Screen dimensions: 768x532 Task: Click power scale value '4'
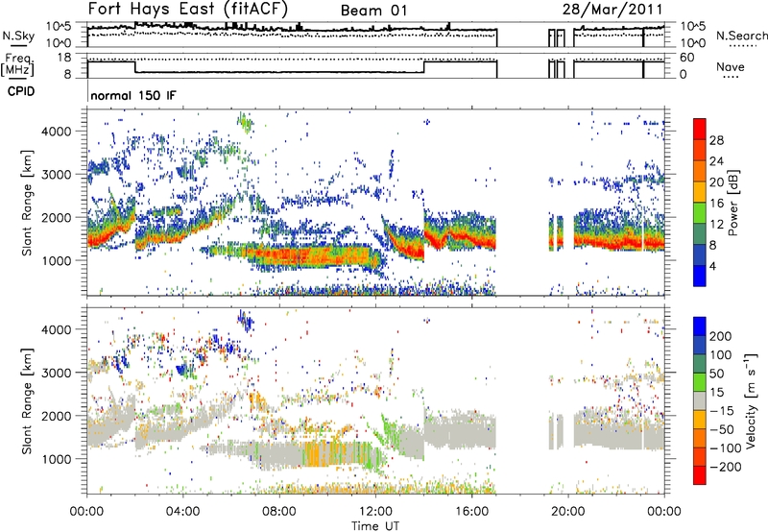712,266
